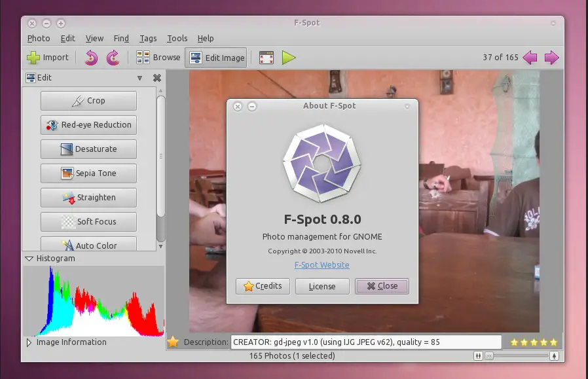Minimize the About F-Spot dialog
The width and height of the screenshot is (588, 379).
pos(252,107)
